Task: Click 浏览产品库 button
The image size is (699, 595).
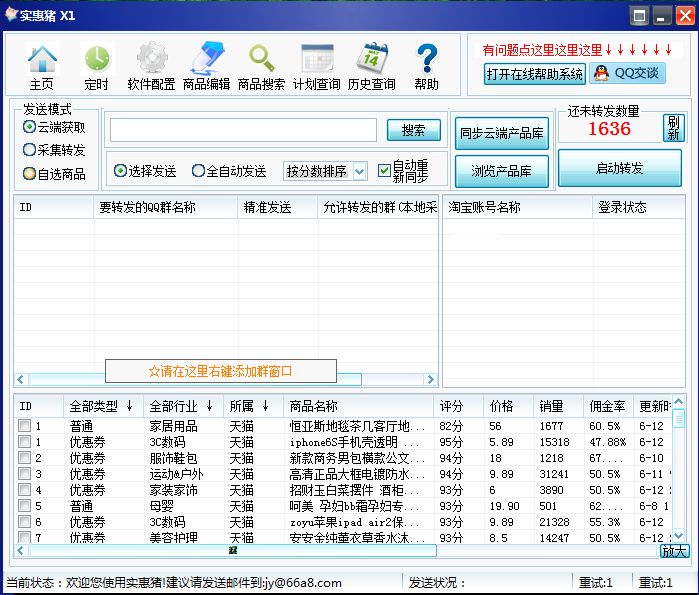Action: [x=502, y=171]
